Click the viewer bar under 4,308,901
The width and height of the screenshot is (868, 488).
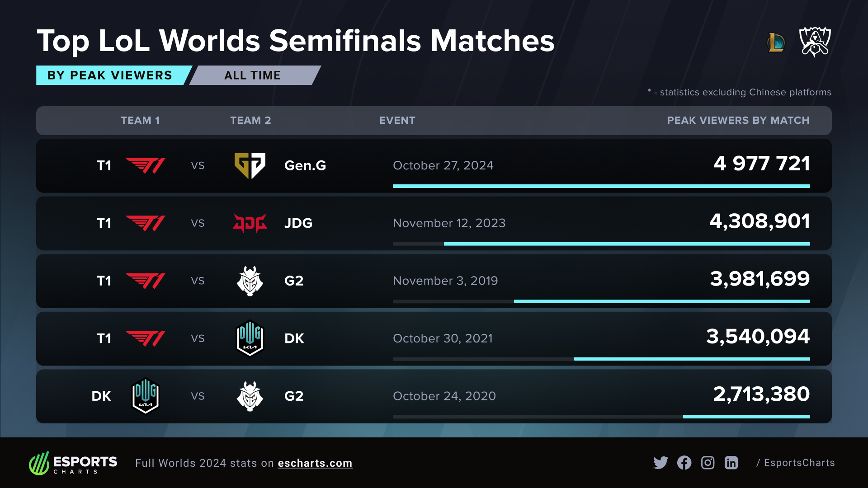click(627, 244)
